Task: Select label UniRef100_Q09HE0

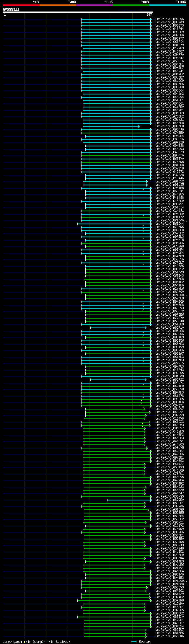Action: [x=170, y=230]
